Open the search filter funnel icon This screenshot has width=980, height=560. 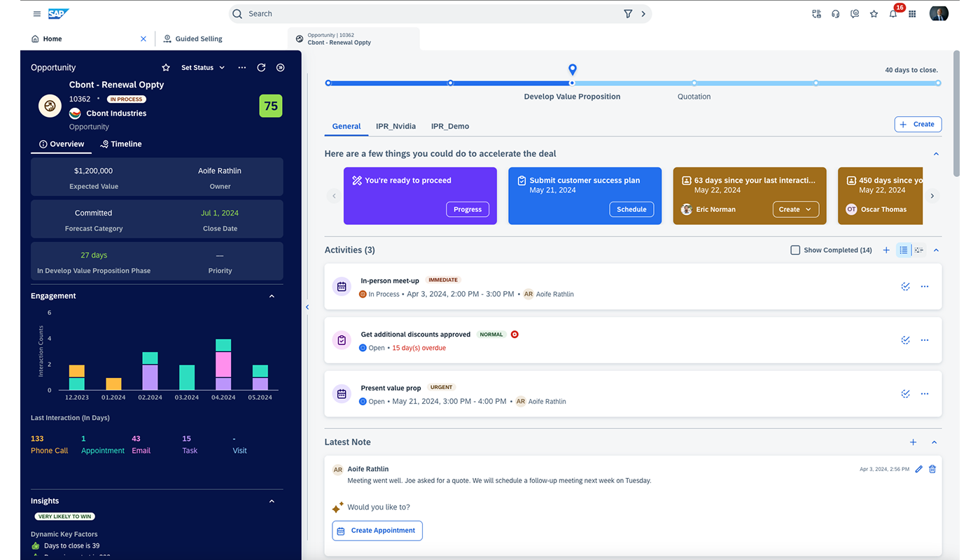point(628,14)
